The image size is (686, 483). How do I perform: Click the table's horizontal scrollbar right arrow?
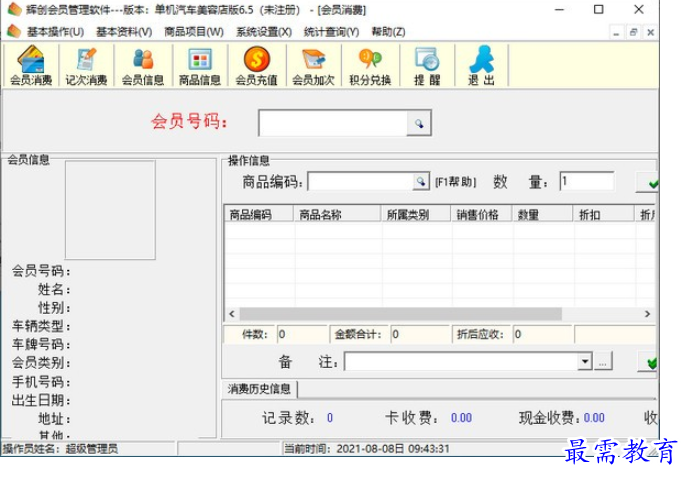click(x=648, y=314)
